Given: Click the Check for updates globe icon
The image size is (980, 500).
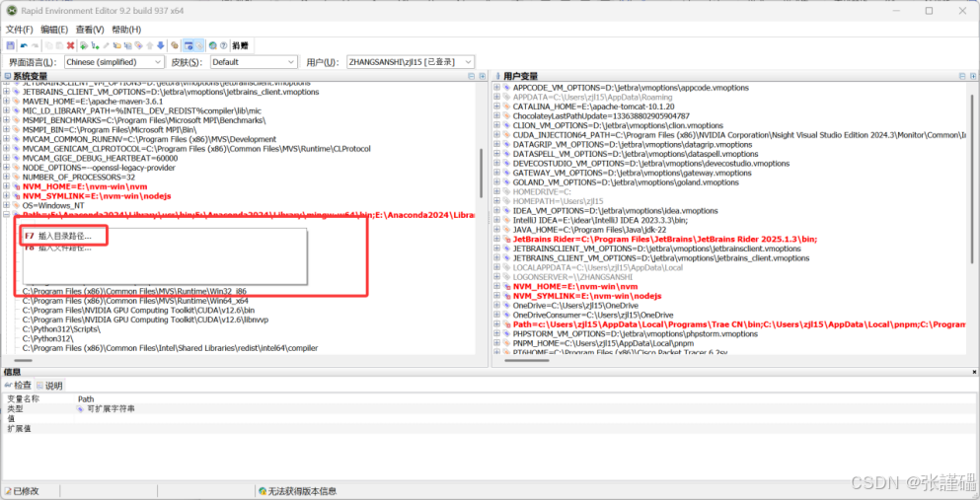Looking at the screenshot, I should click(x=212, y=45).
